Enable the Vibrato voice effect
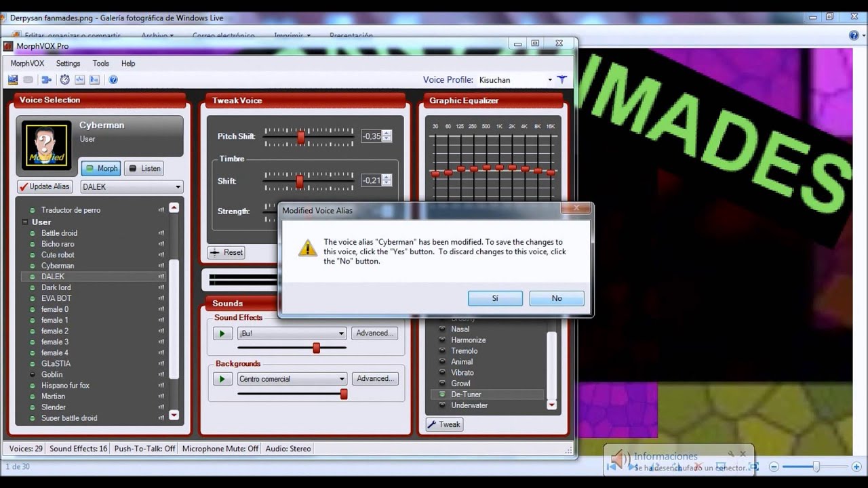 click(442, 373)
